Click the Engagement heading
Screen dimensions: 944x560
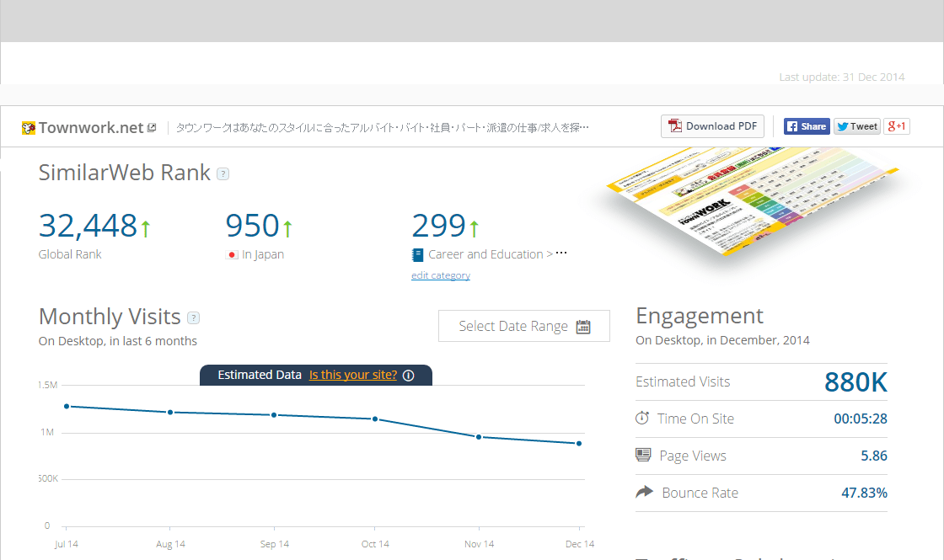coord(700,316)
